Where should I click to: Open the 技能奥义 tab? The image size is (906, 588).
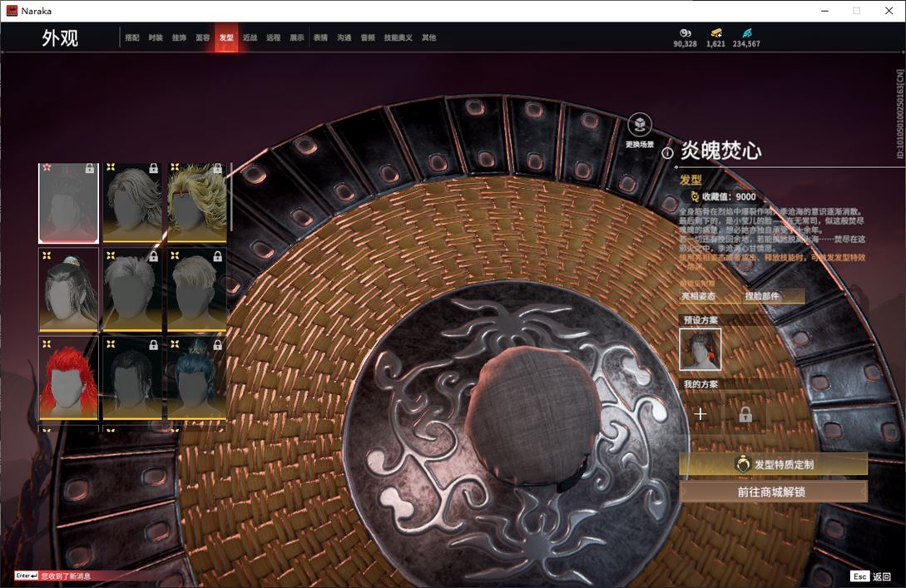399,37
